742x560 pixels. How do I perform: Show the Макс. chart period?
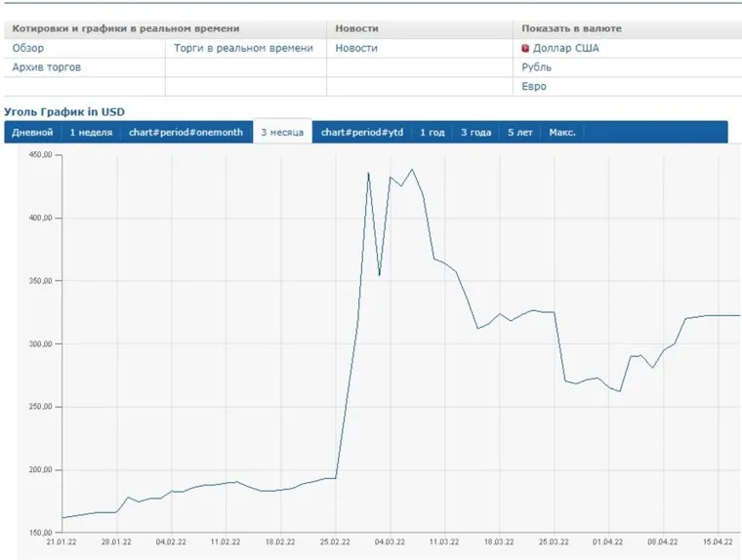[562, 133]
